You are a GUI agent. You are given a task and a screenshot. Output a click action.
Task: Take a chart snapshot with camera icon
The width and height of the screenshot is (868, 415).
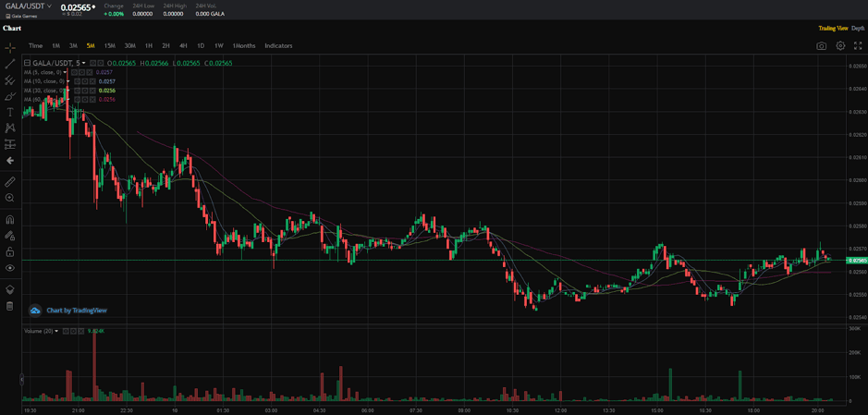coord(821,45)
